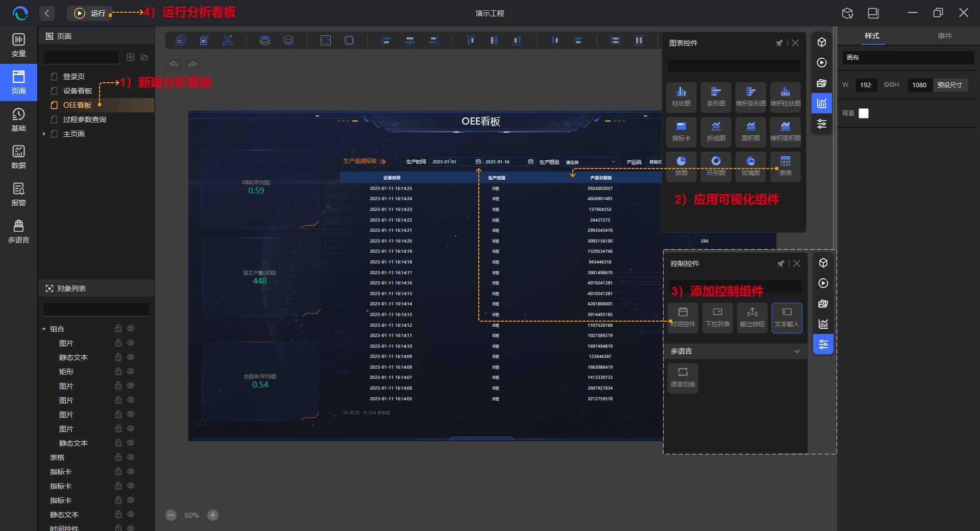Viewport: 980px width, 531px height.
Task: Switch to the 事件 tab
Action: coord(945,36)
